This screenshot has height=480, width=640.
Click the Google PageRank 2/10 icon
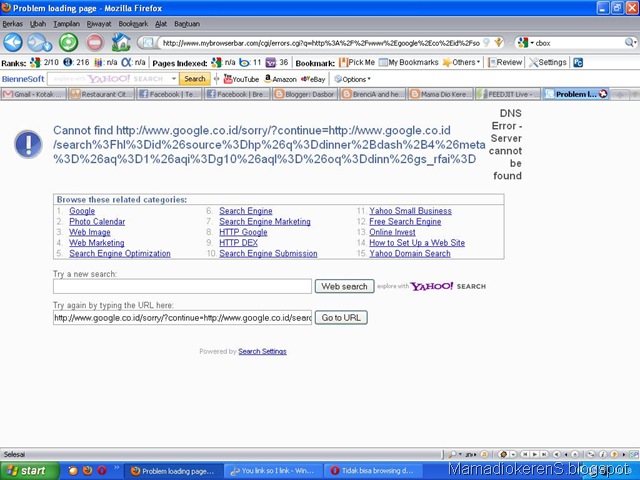tap(36, 62)
